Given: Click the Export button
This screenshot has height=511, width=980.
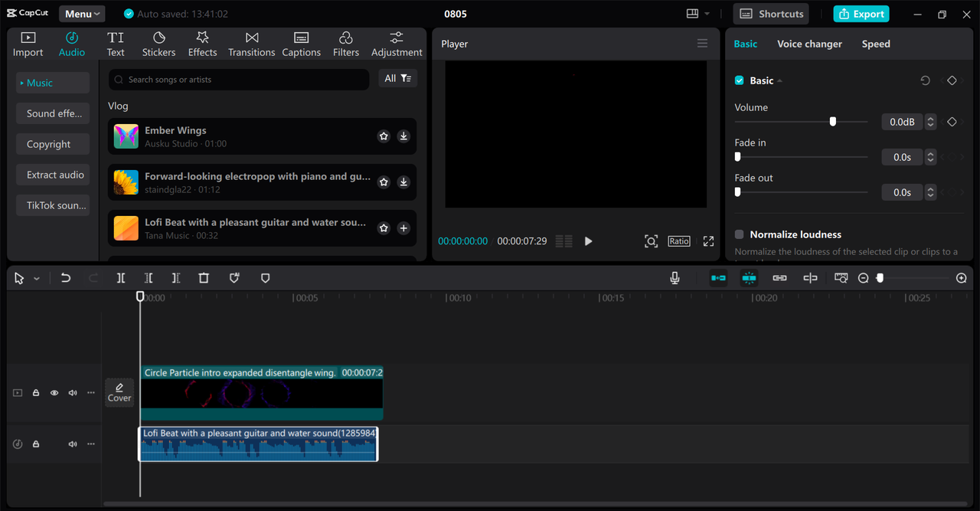Looking at the screenshot, I should [861, 14].
